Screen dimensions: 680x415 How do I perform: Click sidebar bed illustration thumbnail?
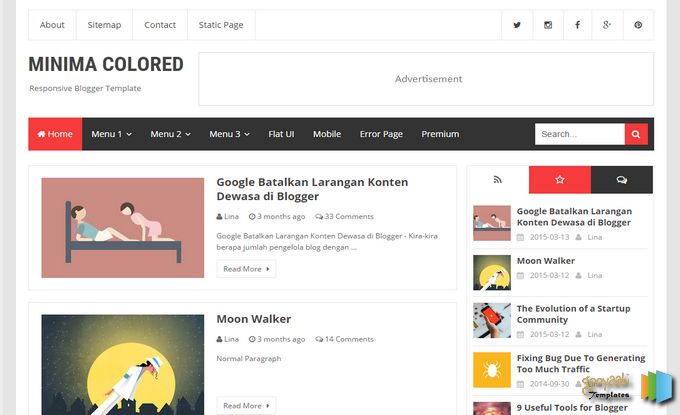coord(492,223)
